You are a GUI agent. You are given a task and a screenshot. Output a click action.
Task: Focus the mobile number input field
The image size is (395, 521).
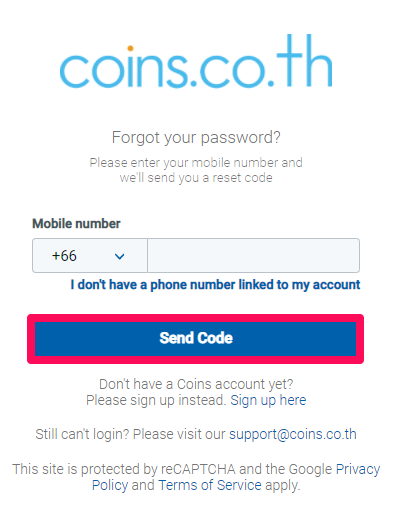[x=253, y=255]
